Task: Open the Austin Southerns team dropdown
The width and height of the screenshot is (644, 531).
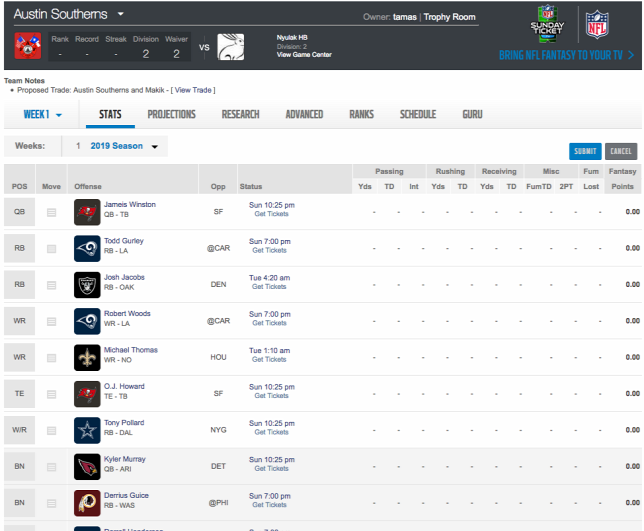Action: (120, 14)
